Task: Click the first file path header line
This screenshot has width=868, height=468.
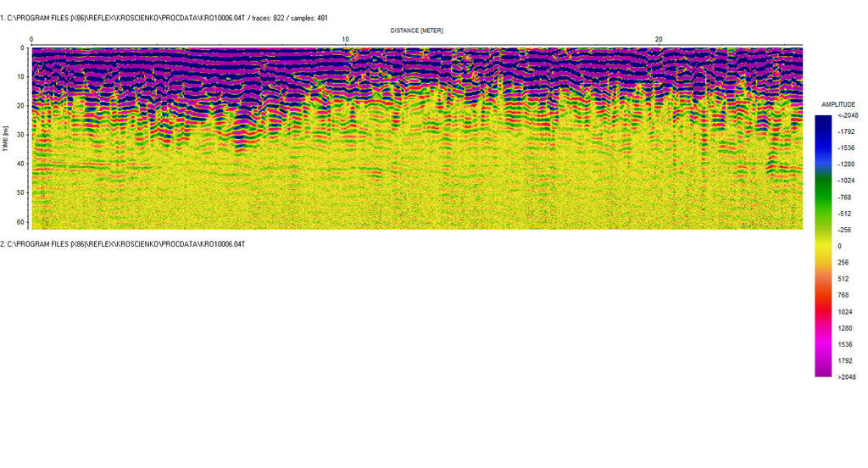Action: click(x=164, y=18)
